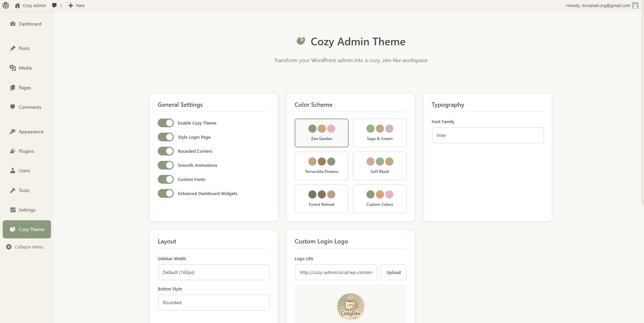Click the Logo URL input field
The image size is (644, 323).
click(336, 272)
